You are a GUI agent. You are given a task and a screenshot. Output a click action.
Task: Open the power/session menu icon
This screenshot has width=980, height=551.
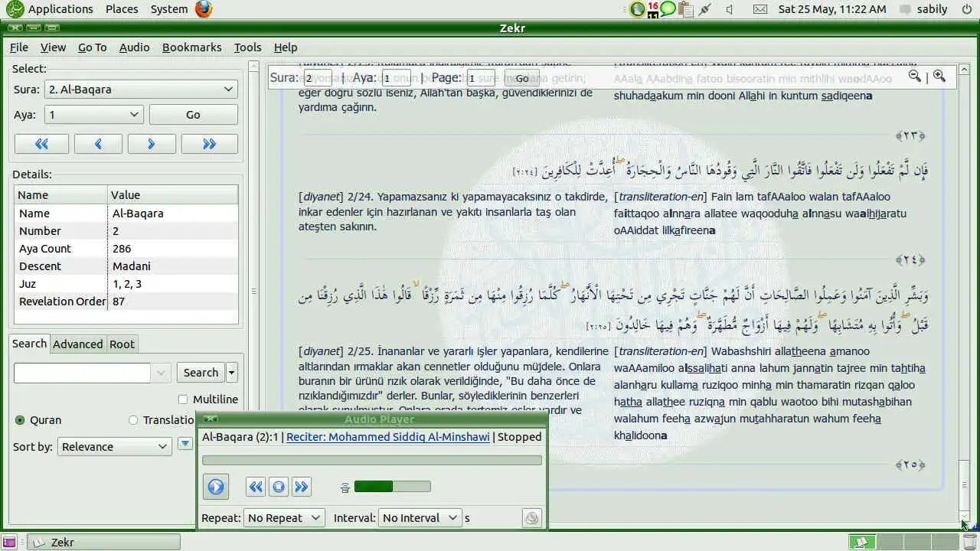click(966, 9)
